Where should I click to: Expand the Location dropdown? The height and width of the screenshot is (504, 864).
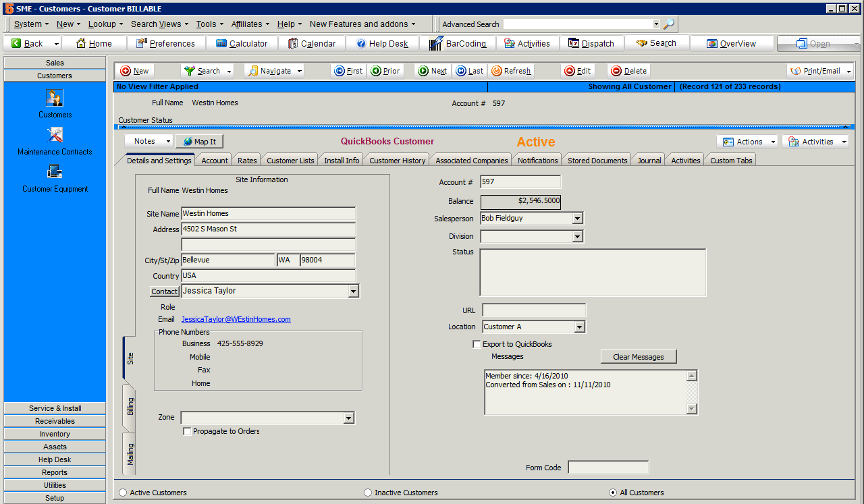(x=579, y=327)
